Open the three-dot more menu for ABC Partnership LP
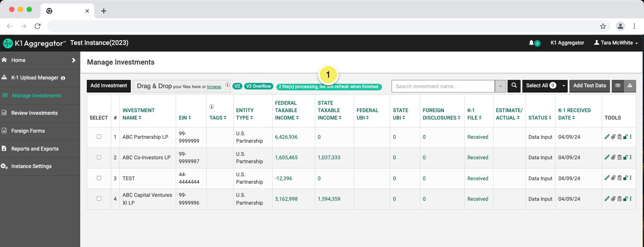This screenshot has width=644, height=247. click(631, 137)
